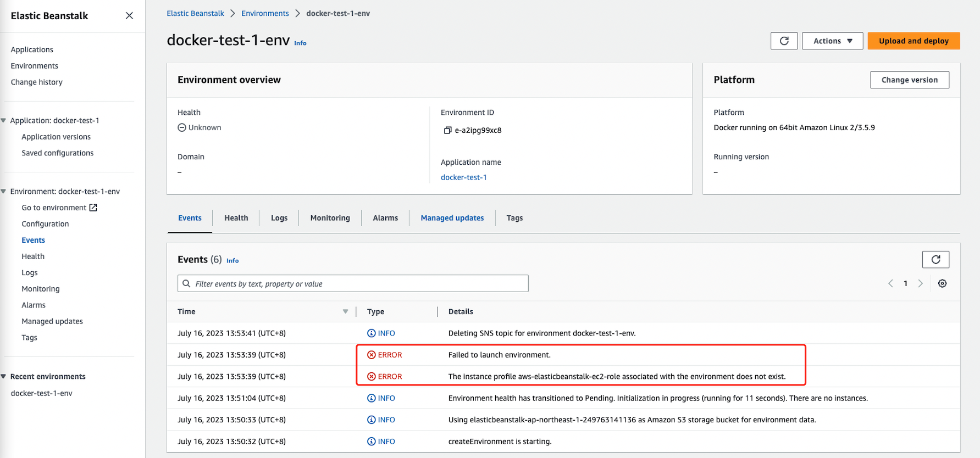Close the Elastic Beanstalk sidebar
980x458 pixels.
pos(129,16)
